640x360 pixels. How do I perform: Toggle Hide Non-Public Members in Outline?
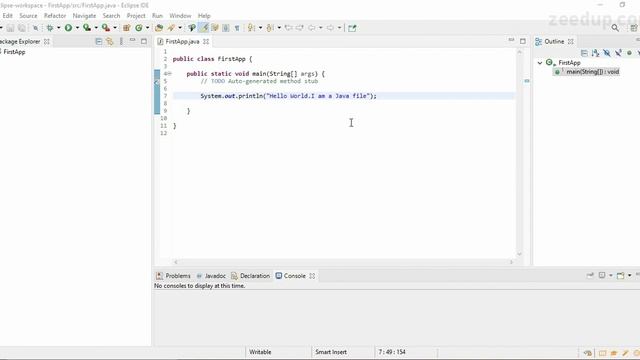[629, 53]
